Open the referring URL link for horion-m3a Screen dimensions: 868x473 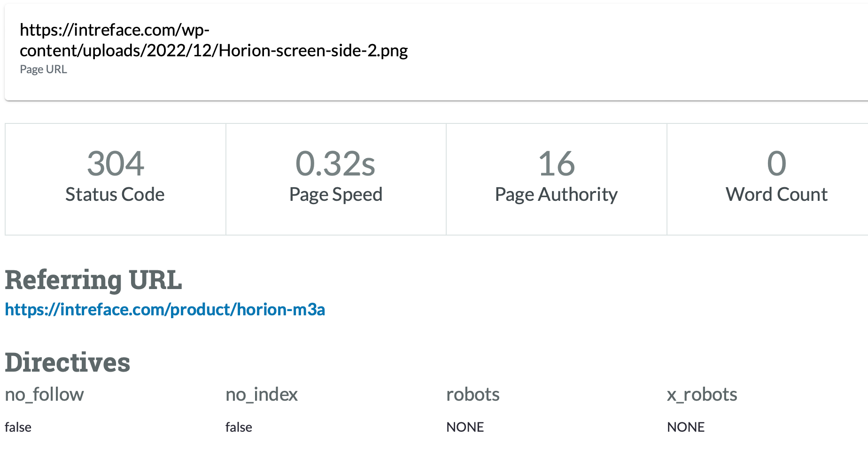coord(164,310)
